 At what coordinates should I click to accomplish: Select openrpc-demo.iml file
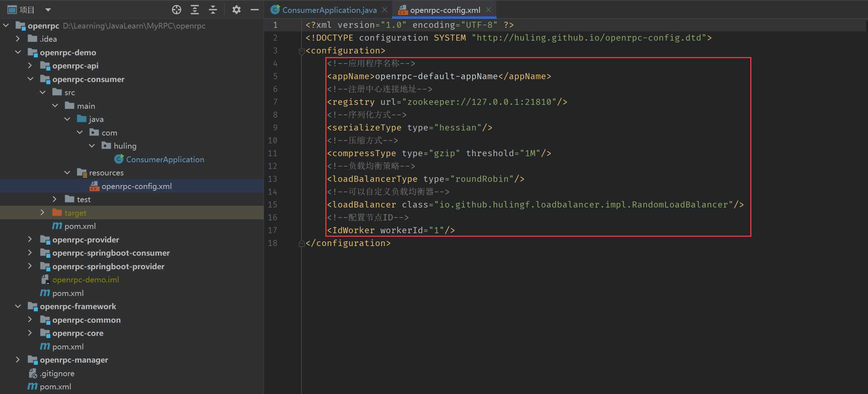coord(86,280)
